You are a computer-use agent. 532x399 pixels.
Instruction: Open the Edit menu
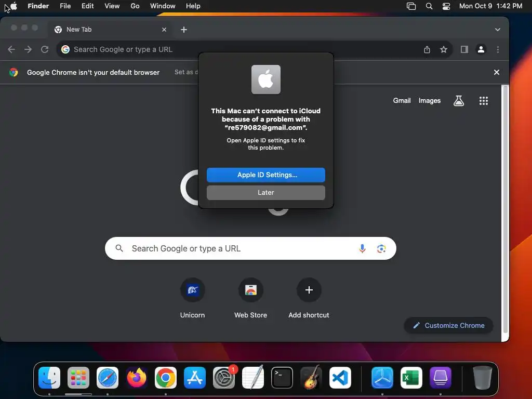pos(87,6)
